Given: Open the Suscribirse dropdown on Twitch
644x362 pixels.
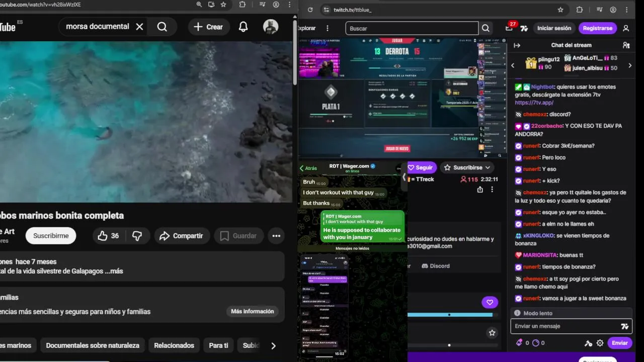Looking at the screenshot, I should [x=466, y=167].
